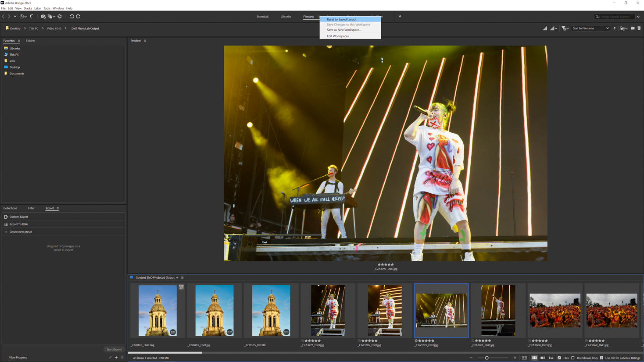Screen dimensions: 644x362
Task: Open the Folders panel tab
Action: (30, 41)
